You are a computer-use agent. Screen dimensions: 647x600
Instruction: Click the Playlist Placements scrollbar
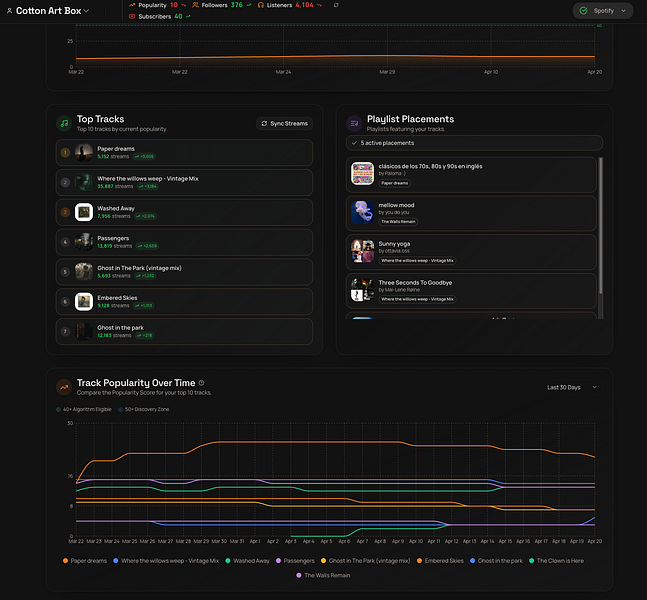[600, 225]
